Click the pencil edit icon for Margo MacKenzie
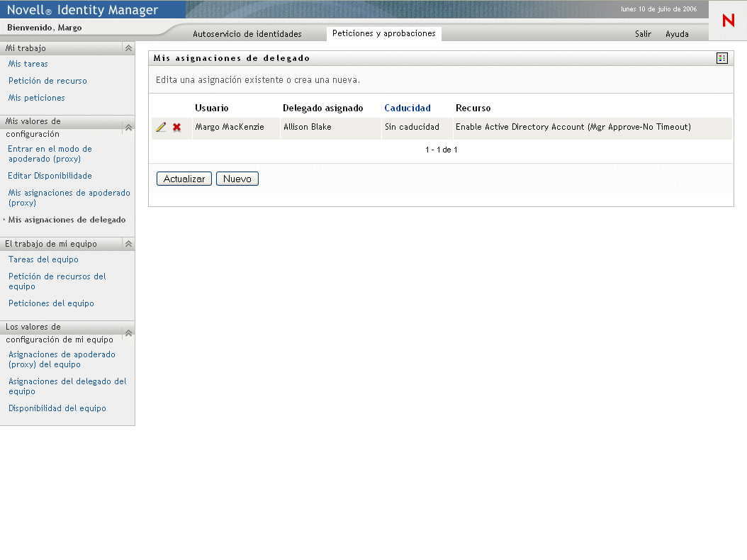Image resolution: width=747 pixels, height=560 pixels. click(161, 128)
